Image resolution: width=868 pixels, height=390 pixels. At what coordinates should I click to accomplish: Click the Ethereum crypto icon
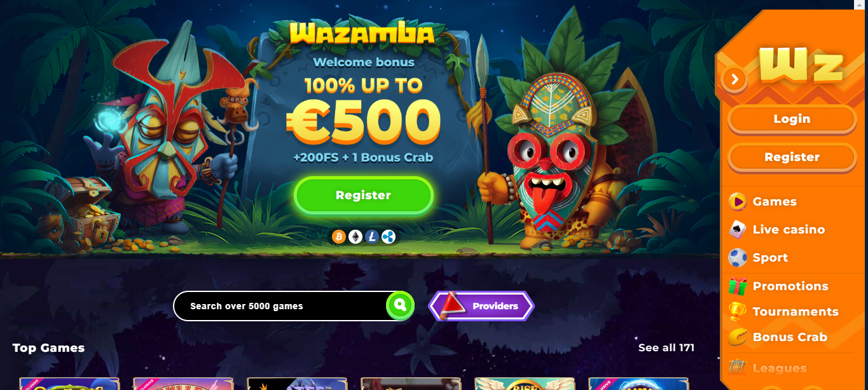pos(355,237)
